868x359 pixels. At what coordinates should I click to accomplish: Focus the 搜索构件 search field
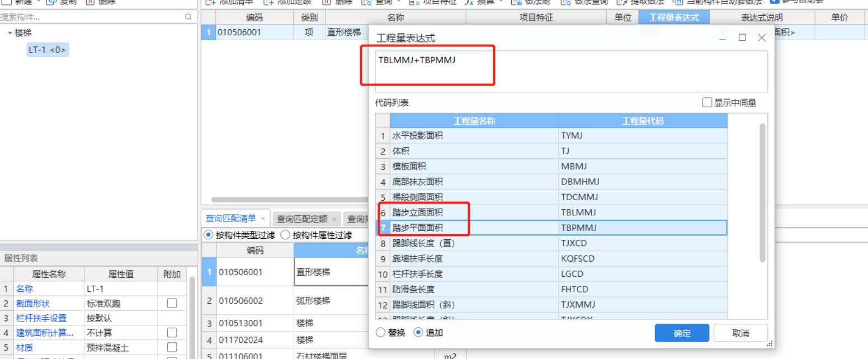pyautogui.click(x=92, y=17)
